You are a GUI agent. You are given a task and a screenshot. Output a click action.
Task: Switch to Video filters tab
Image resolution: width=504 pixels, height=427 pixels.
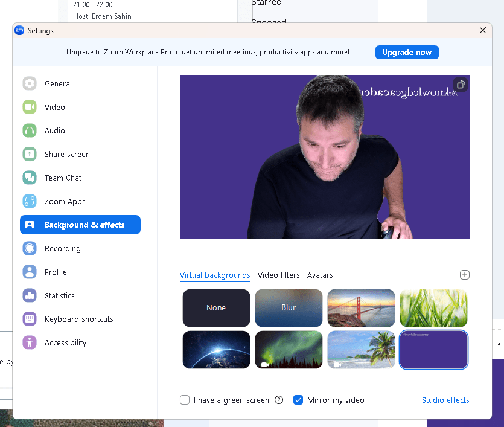279,275
